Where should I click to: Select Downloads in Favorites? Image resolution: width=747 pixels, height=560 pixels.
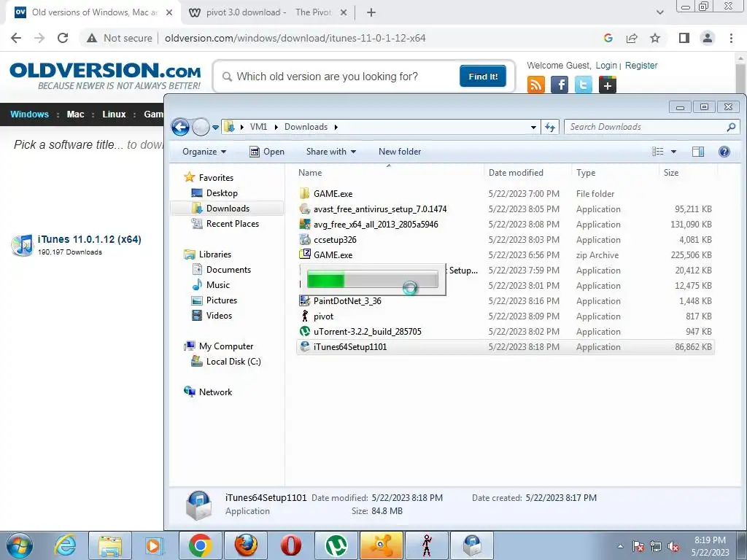click(228, 208)
